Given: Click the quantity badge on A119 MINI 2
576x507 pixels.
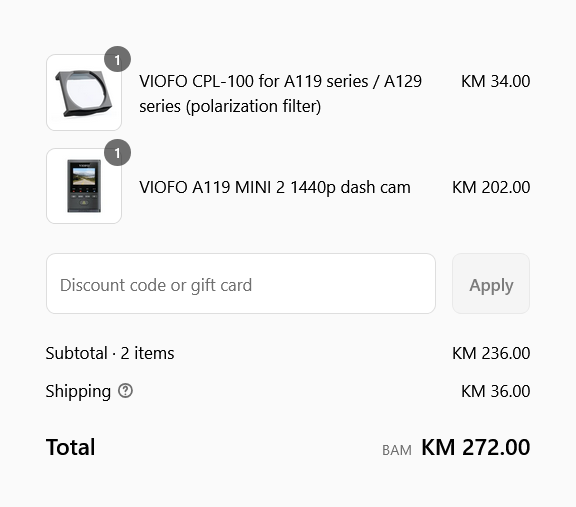Looking at the screenshot, I should click(x=118, y=152).
